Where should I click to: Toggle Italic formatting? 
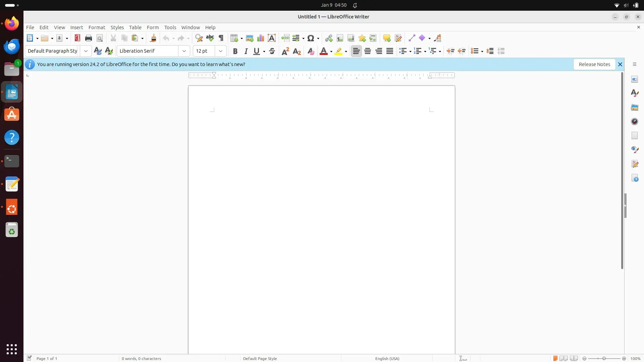[x=246, y=51]
